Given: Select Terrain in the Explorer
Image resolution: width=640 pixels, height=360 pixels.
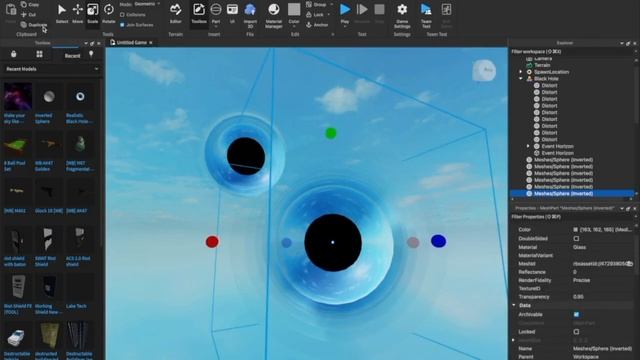Looking at the screenshot, I should click(x=542, y=65).
